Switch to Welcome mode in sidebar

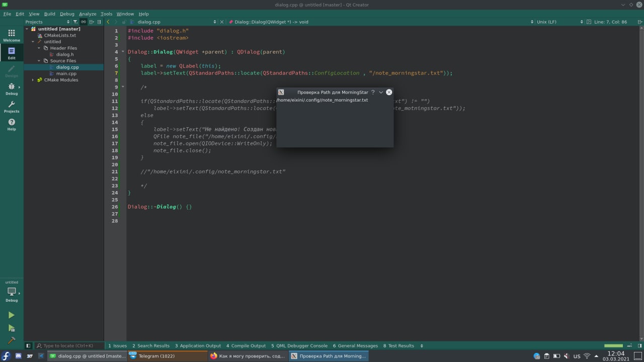click(12, 35)
